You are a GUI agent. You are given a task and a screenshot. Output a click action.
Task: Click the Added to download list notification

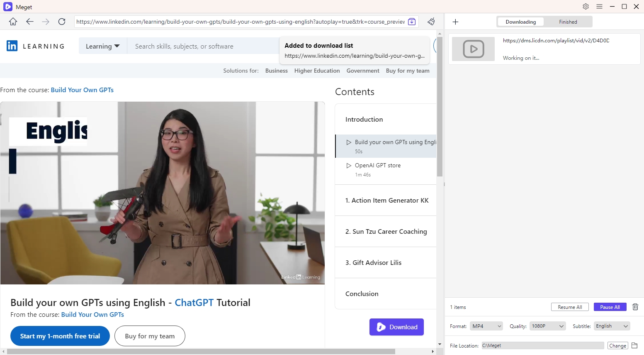coord(355,50)
